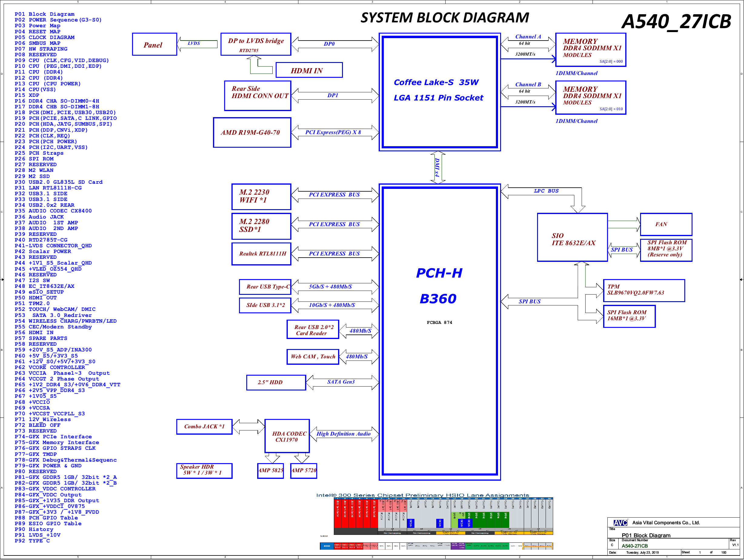Open the P88 PCH GPIO Table entry
This screenshot has width=744, height=560.
pos(46,518)
